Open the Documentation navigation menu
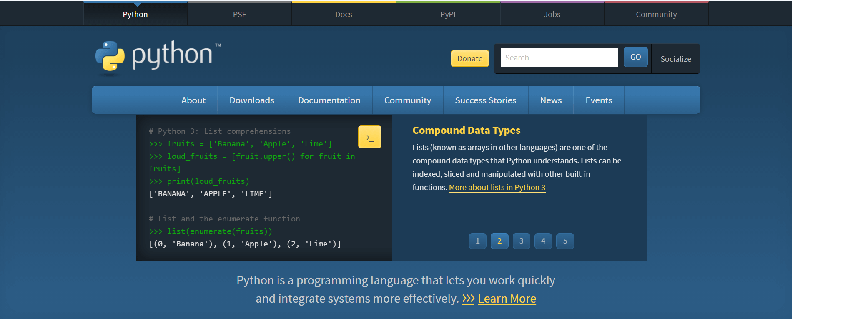868x319 pixels. coord(329,100)
